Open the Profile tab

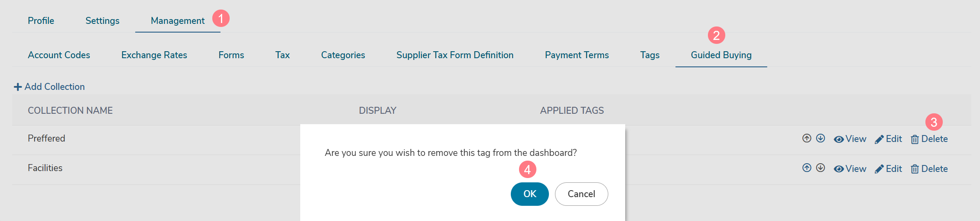[x=41, y=21]
